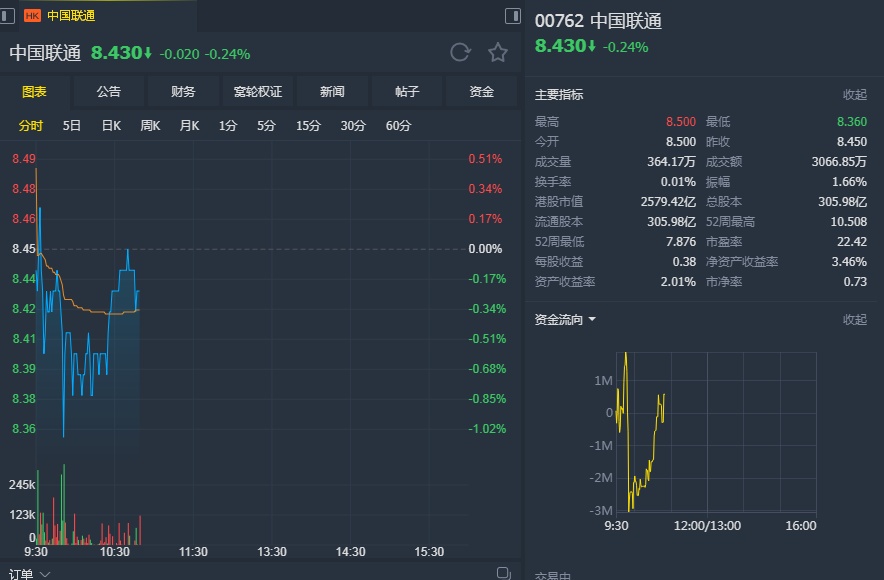The image size is (884, 580).
Task: Choose the 60分 chart interval
Action: coord(398,126)
